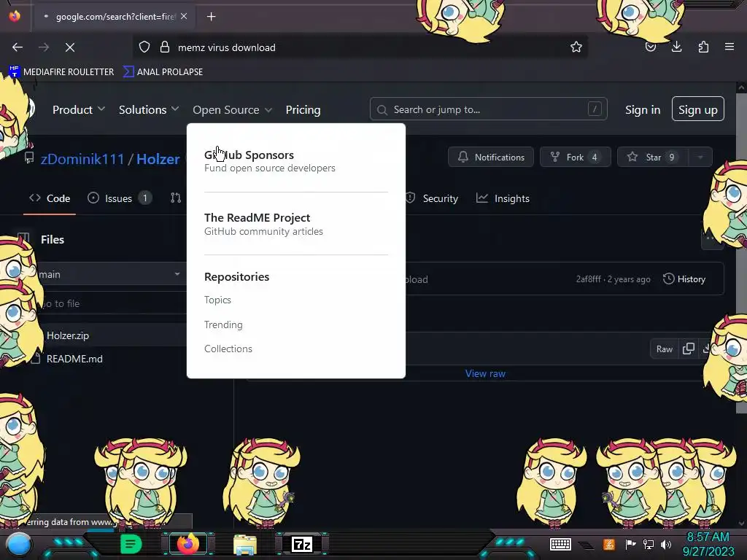Open File Explorer from taskbar

pos(245,544)
